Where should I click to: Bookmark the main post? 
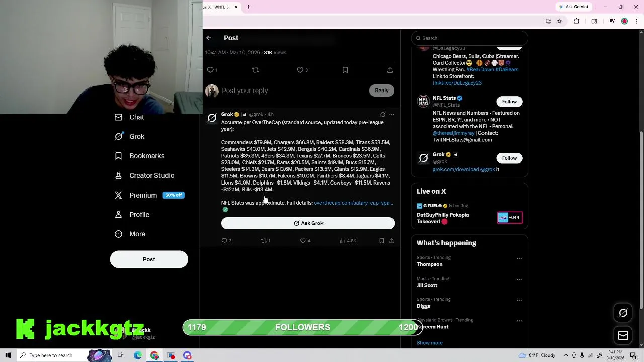click(345, 70)
